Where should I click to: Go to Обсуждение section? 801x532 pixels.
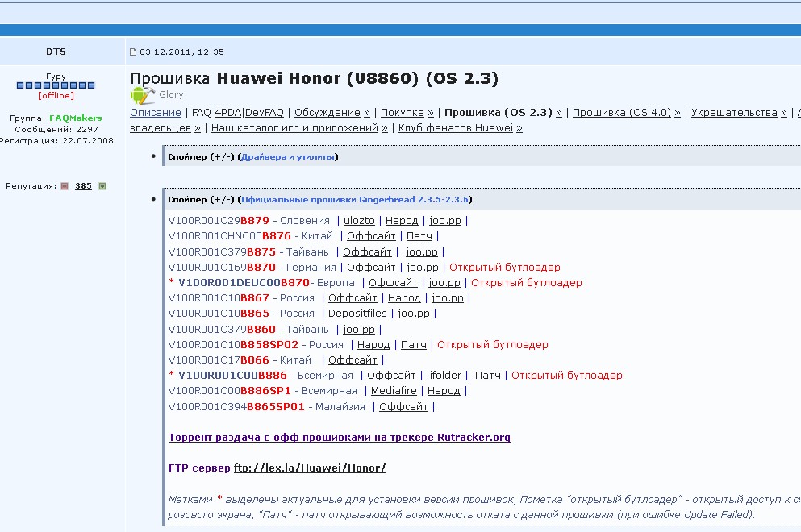tap(332, 112)
